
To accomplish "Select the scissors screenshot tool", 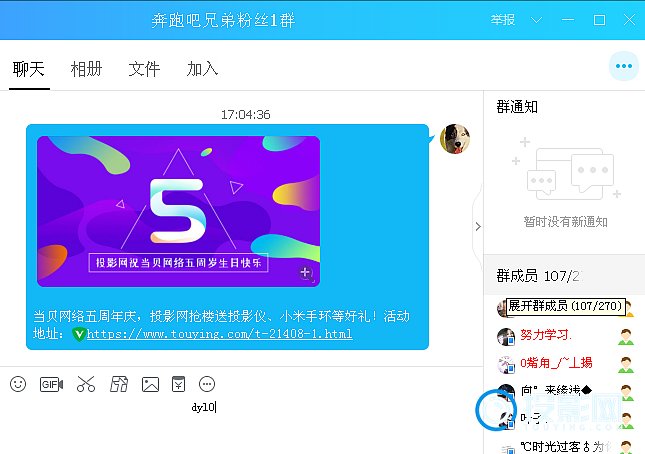I will pos(85,384).
